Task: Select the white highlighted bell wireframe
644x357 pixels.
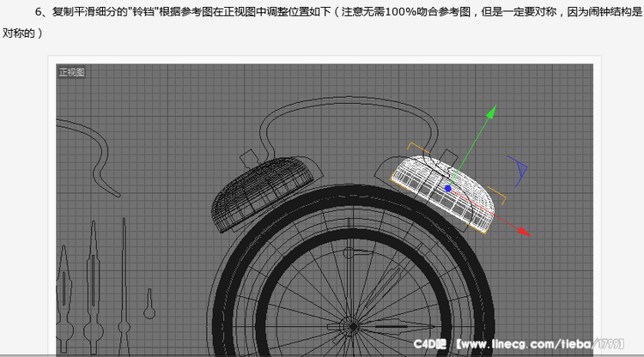Action: pos(442,194)
